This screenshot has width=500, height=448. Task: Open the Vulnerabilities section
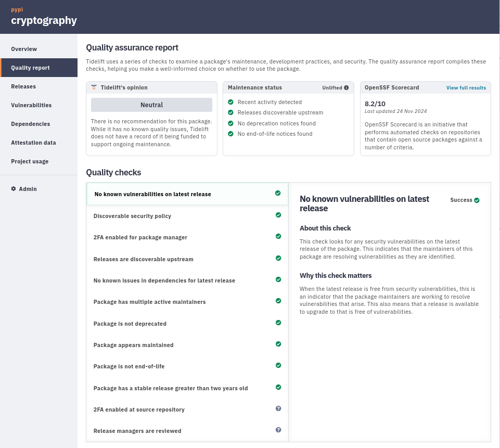click(39, 105)
